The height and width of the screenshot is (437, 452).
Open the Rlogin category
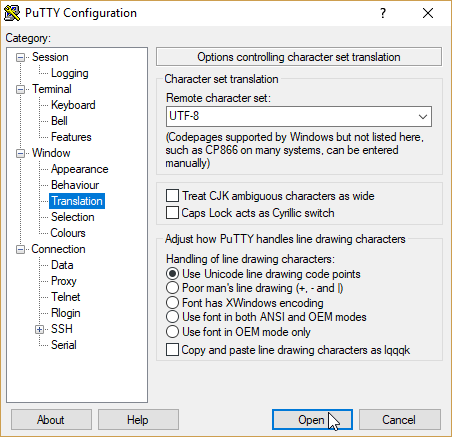click(x=66, y=313)
